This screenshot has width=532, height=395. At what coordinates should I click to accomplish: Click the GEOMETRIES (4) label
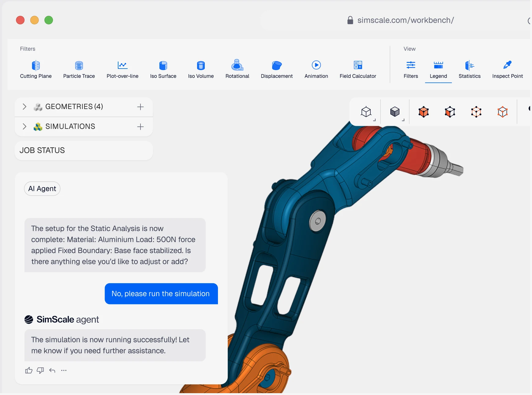pyautogui.click(x=74, y=107)
